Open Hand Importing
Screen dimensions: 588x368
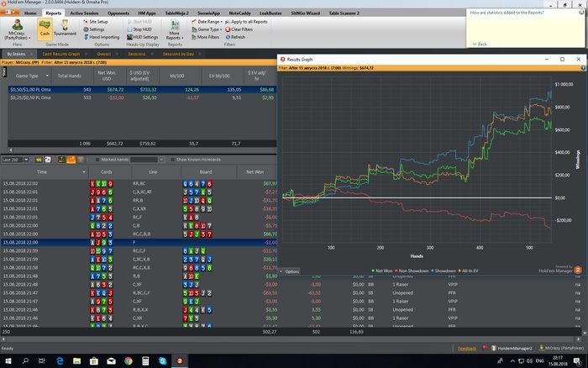102,37
